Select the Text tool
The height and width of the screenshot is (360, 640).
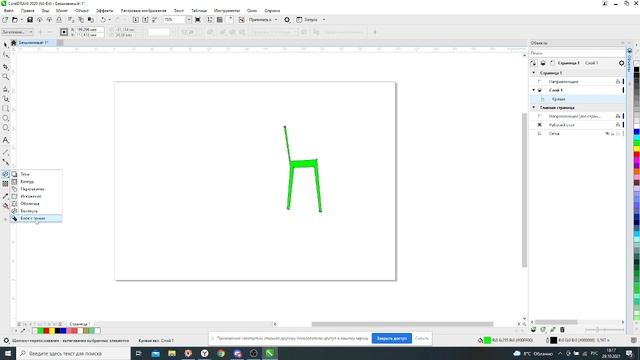point(5,140)
